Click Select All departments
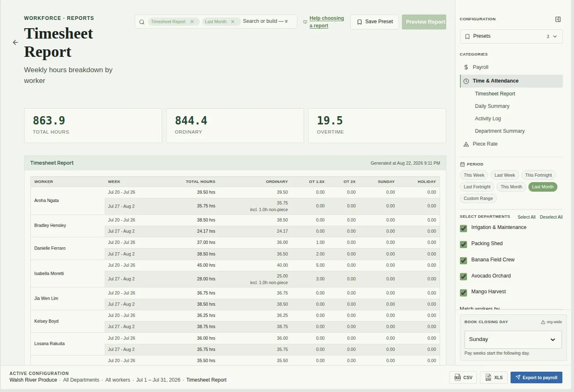 (x=526, y=217)
